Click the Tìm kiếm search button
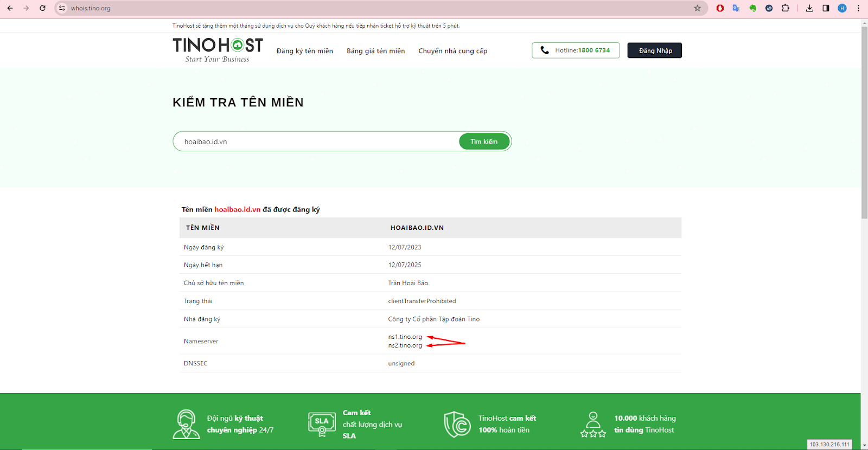The height and width of the screenshot is (450, 868). pyautogui.click(x=484, y=142)
